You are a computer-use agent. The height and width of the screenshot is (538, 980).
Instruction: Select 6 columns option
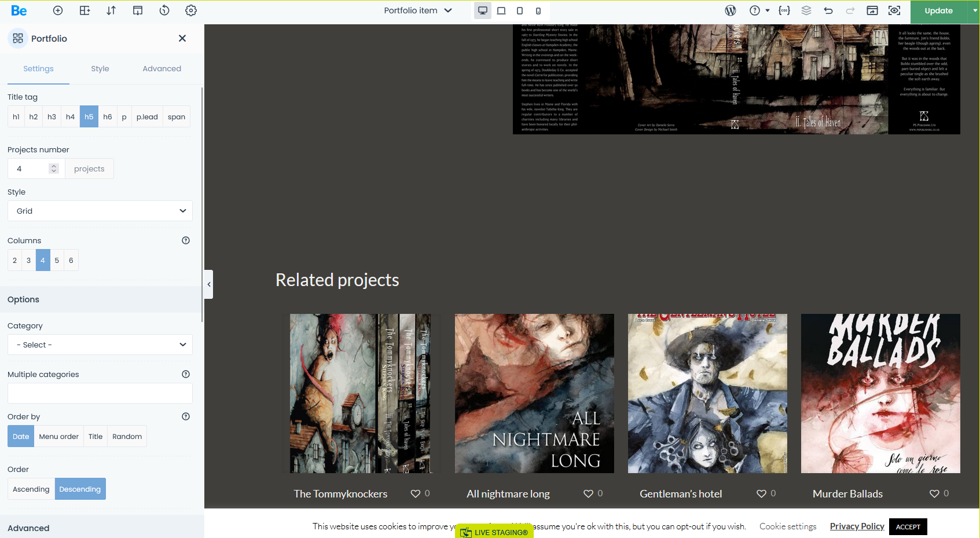tap(71, 261)
